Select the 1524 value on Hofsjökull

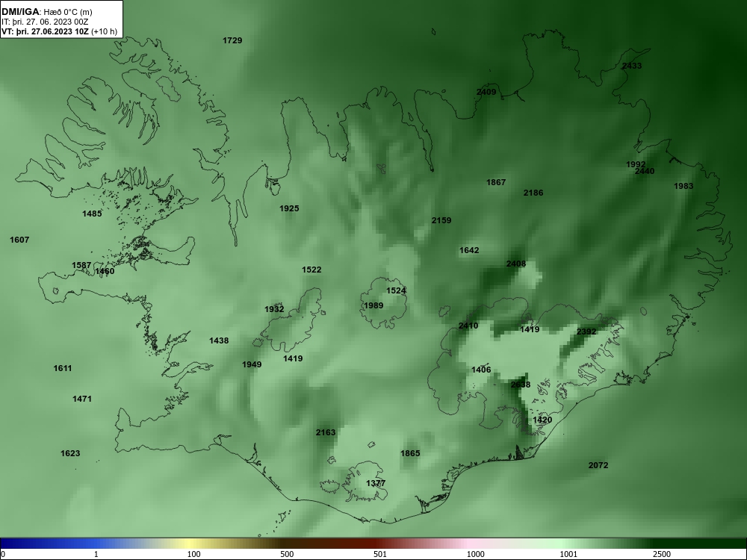click(396, 290)
